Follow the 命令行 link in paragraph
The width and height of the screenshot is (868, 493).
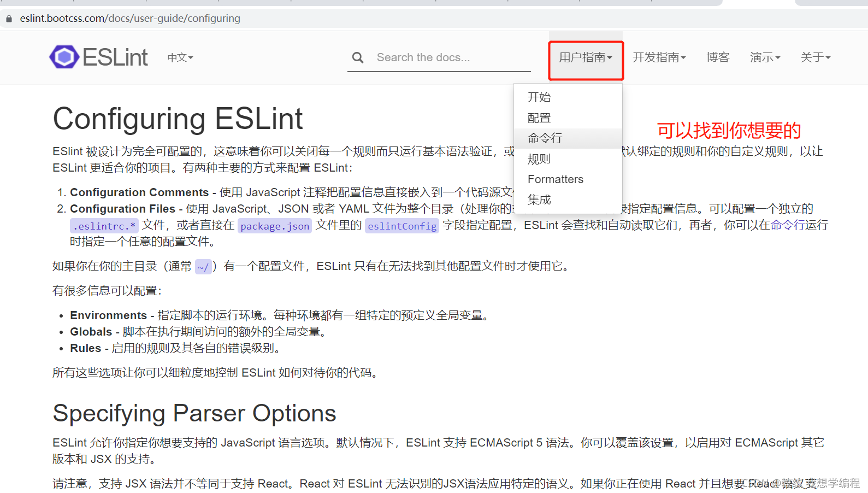pyautogui.click(x=788, y=225)
